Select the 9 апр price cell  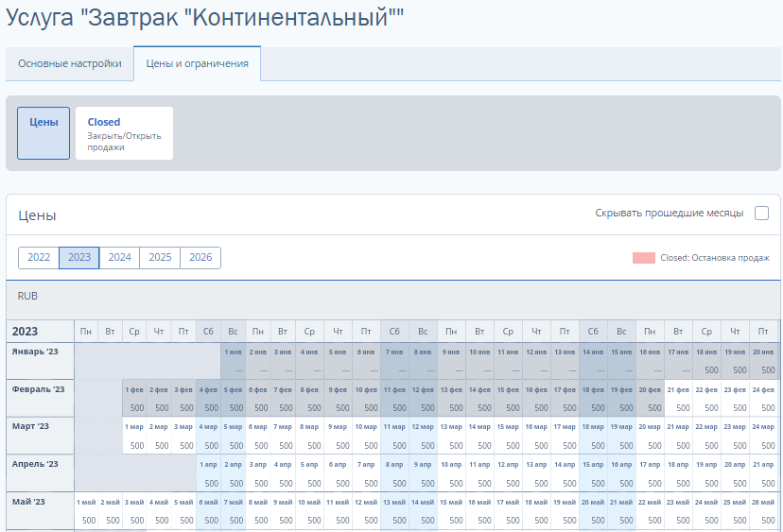[423, 473]
